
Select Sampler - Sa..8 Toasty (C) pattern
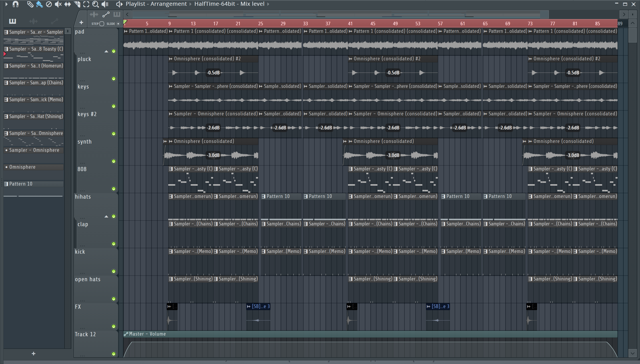tap(34, 49)
